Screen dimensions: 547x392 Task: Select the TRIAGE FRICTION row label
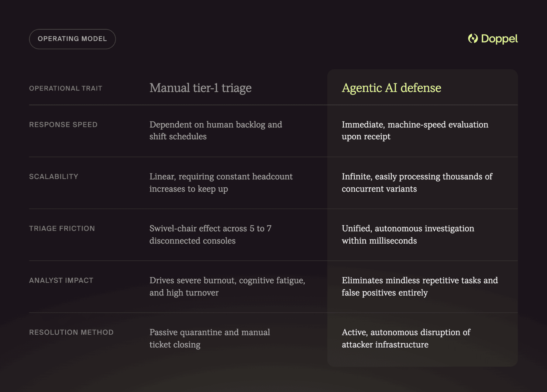pos(62,228)
